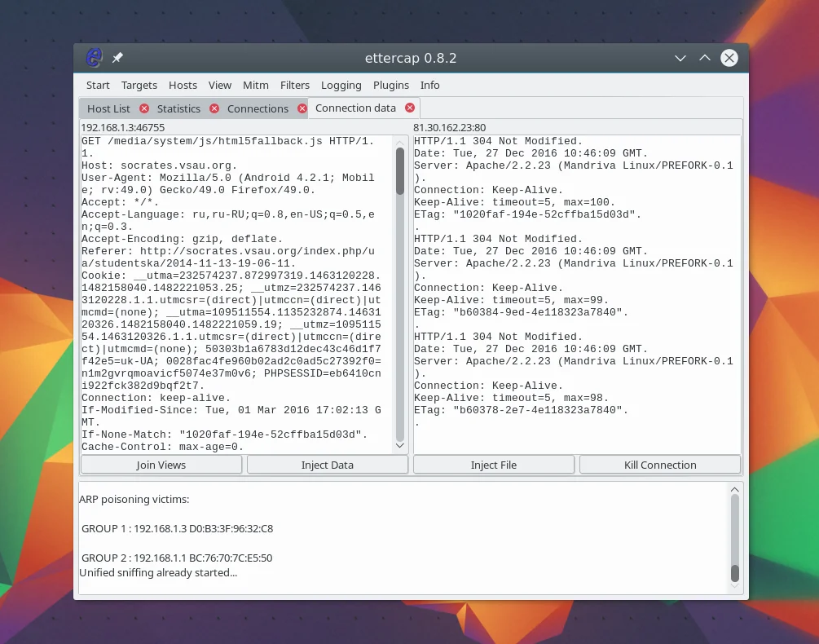Switch to the Host List tab

(108, 108)
